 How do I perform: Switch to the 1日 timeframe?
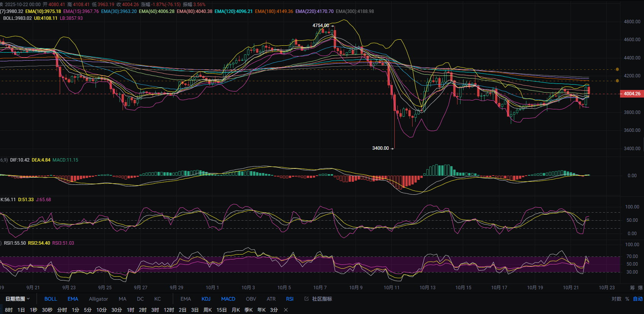(x=21, y=310)
